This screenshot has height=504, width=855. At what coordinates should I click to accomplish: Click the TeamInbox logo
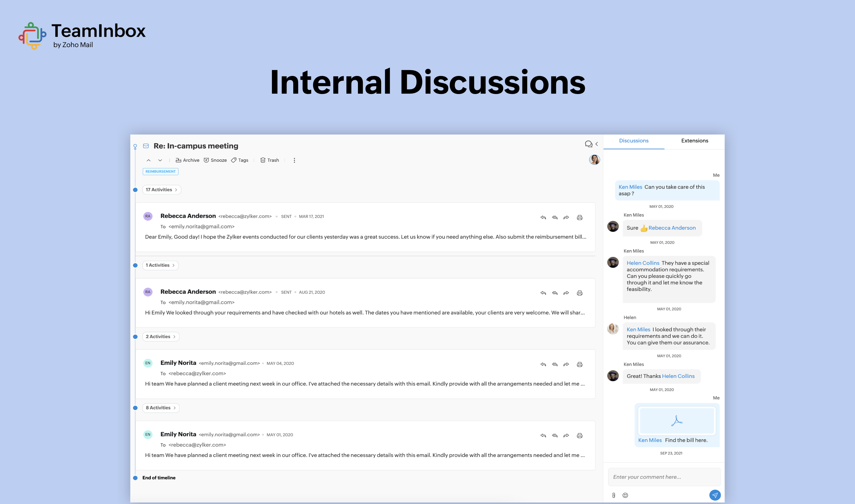coord(82,36)
